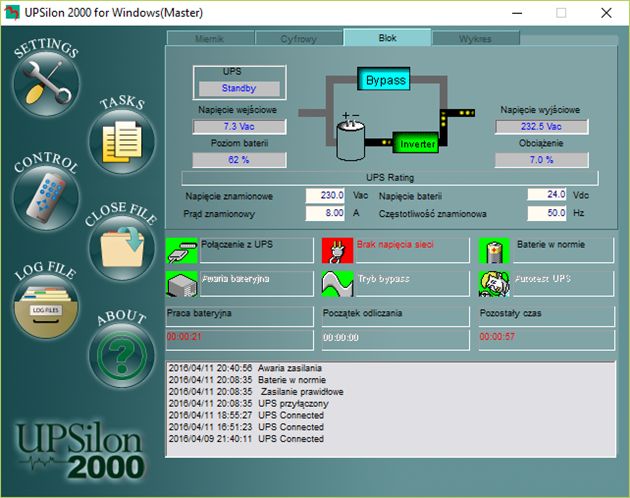This screenshot has width=630, height=498.
Task: Select the Awaria zasilania log entry
Action: (x=245, y=368)
